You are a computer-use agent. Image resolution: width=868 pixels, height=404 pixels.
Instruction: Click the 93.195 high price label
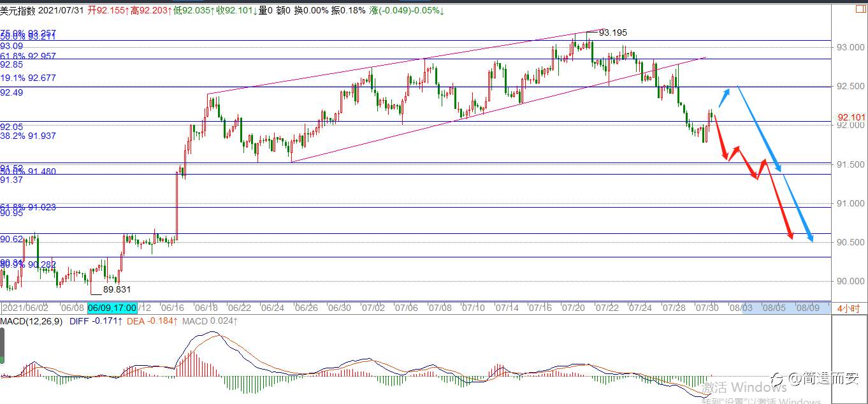click(x=614, y=32)
